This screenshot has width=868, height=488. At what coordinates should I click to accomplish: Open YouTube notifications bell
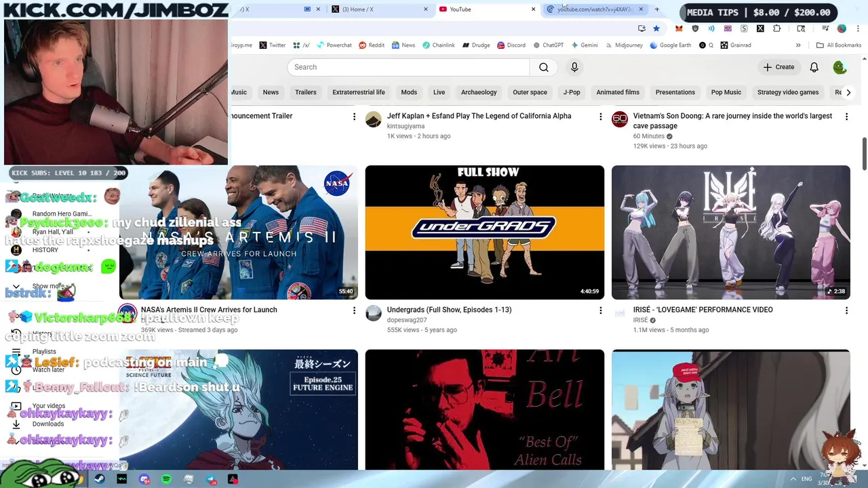814,67
